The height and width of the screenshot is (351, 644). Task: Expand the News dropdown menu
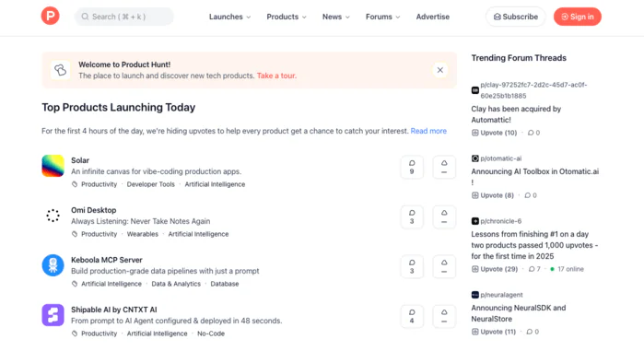pyautogui.click(x=336, y=17)
